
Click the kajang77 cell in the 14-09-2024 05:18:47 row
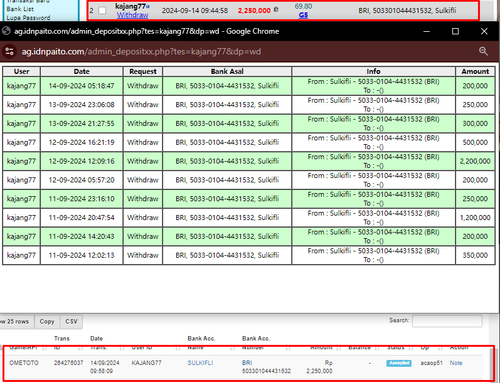coord(22,86)
